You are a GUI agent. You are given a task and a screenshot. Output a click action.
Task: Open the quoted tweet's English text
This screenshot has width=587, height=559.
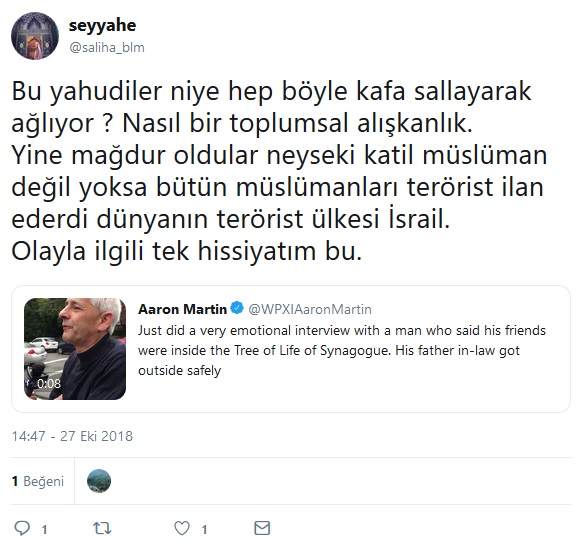[341, 350]
